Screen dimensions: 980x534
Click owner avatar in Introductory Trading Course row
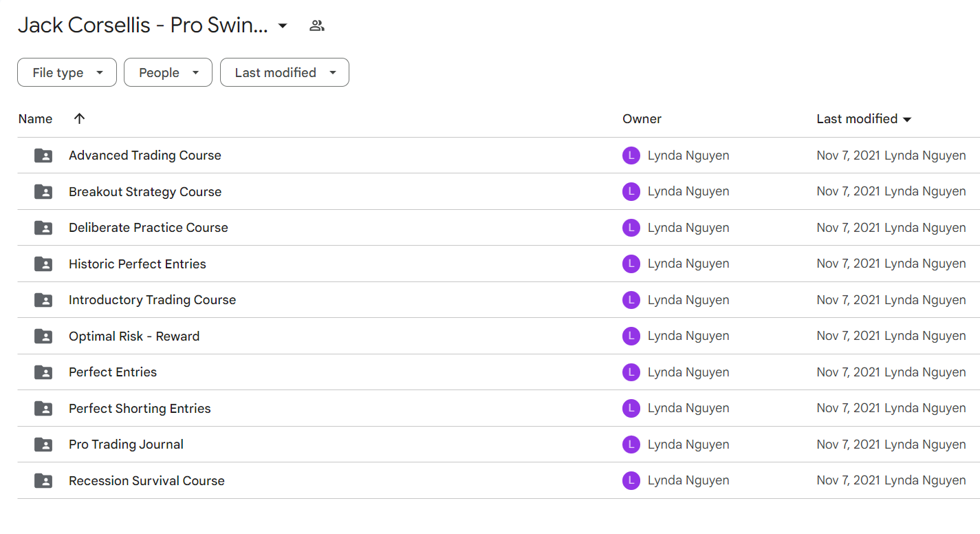click(x=631, y=300)
